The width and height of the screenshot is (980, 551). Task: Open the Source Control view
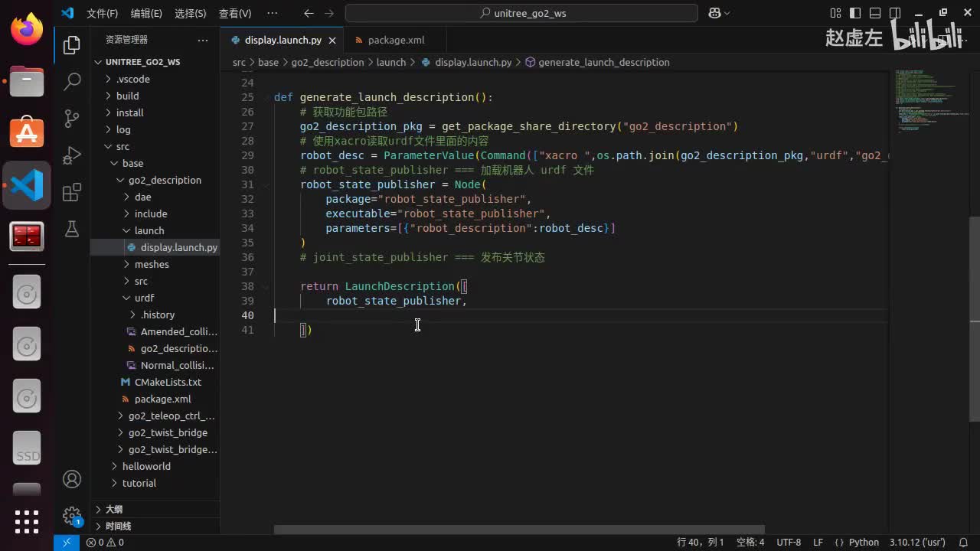(72, 118)
